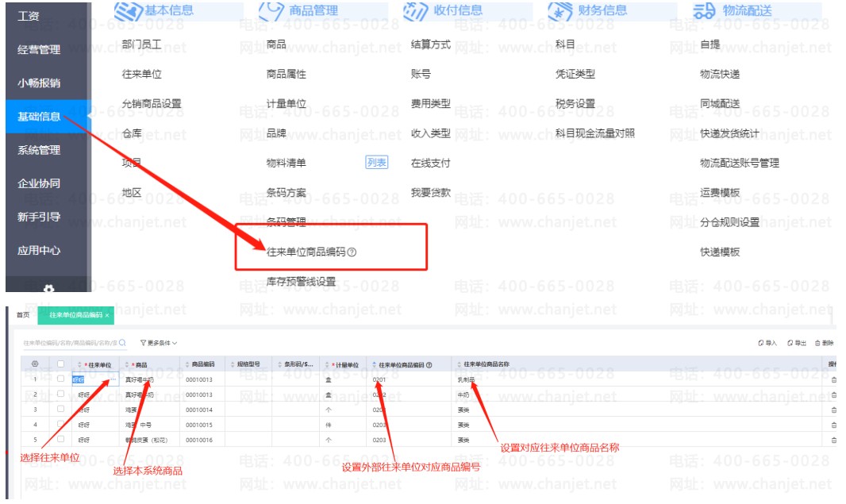Open the 企业协同 sidebar menu
846x504 pixels.
[x=39, y=183]
